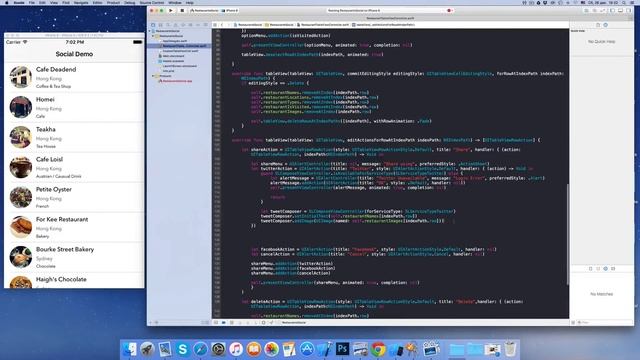Toggle the Navigator panel visibility
The height and width of the screenshot is (360, 640).
click(613, 11)
